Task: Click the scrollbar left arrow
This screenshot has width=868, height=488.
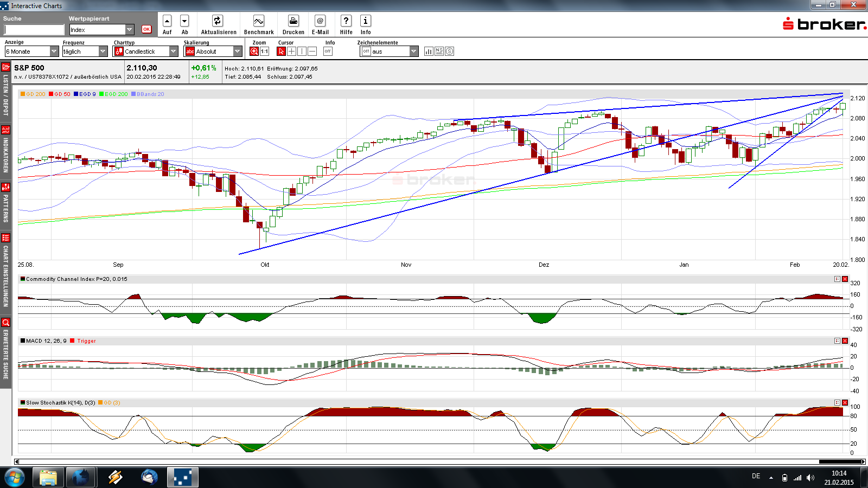Action: point(16,462)
